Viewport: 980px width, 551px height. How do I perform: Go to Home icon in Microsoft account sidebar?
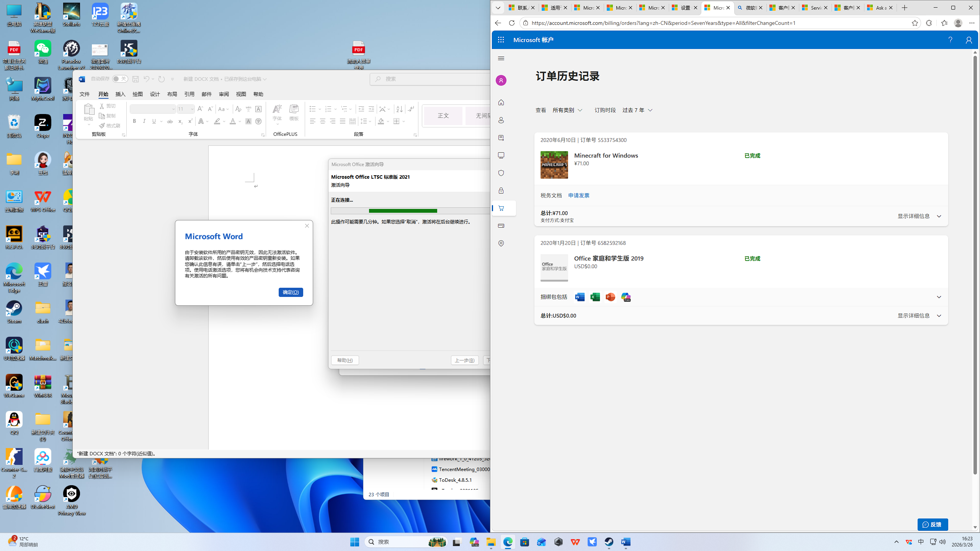click(x=501, y=103)
